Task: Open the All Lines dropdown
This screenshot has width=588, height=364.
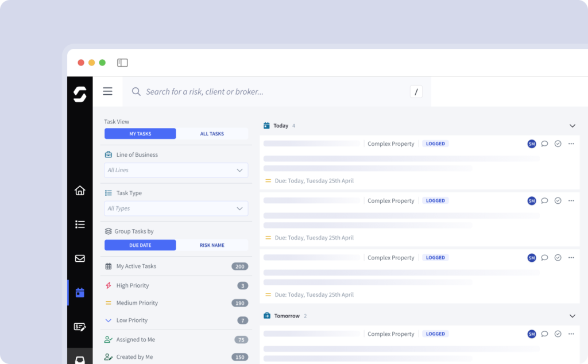Action: [176, 170]
